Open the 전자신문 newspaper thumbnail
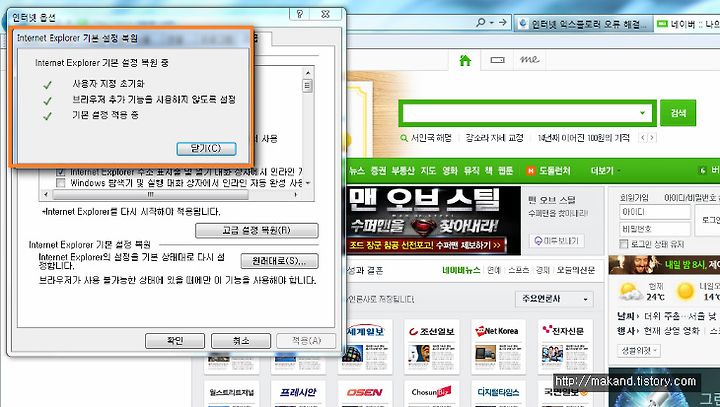The image size is (720, 407). 565,347
